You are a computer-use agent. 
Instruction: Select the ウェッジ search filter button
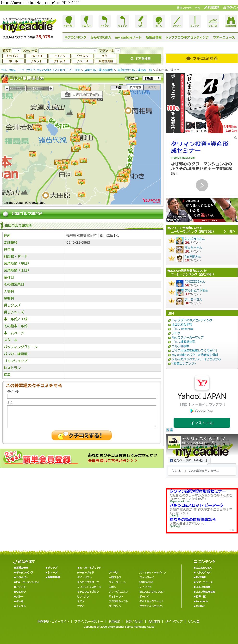tap(82, 56)
